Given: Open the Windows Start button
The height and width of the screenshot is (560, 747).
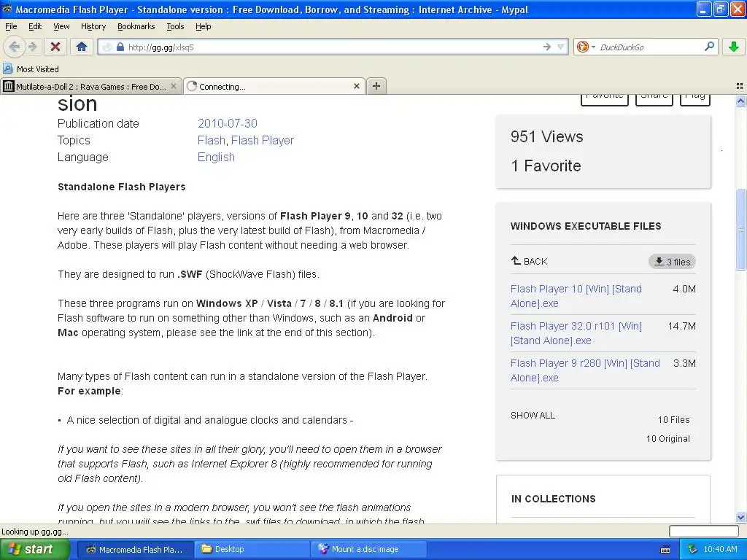Looking at the screenshot, I should [35, 549].
